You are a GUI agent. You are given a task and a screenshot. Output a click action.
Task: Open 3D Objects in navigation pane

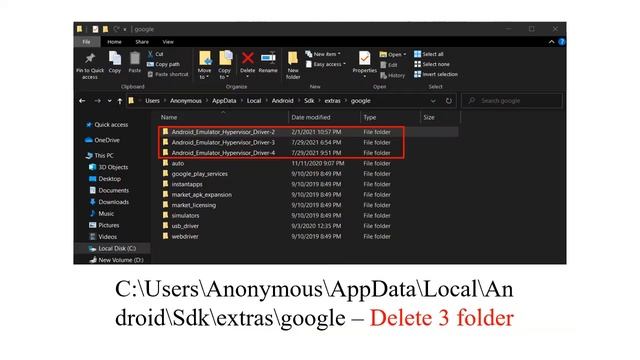click(109, 167)
